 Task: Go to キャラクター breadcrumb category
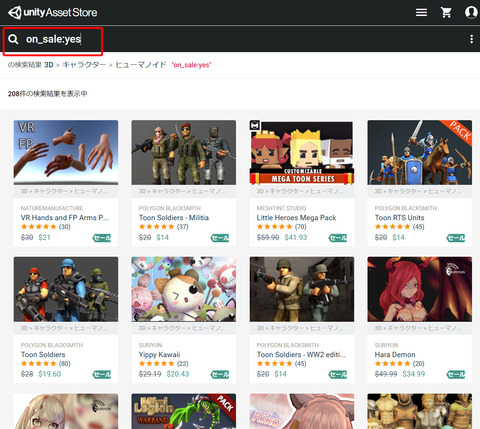[84, 65]
